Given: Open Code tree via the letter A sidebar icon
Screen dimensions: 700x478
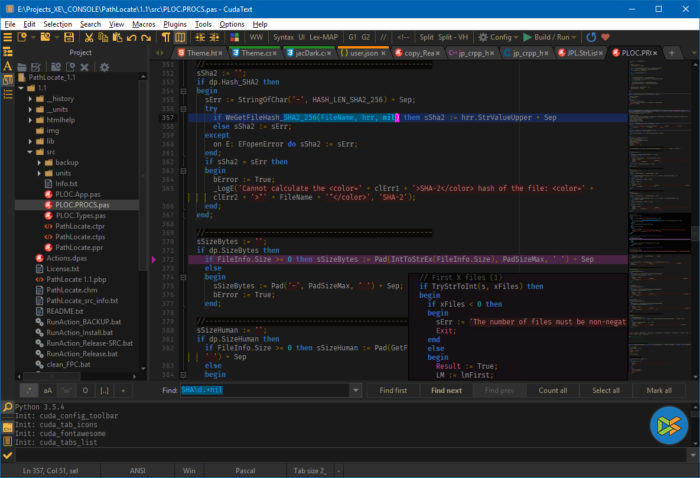Looking at the screenshot, I should point(7,67).
